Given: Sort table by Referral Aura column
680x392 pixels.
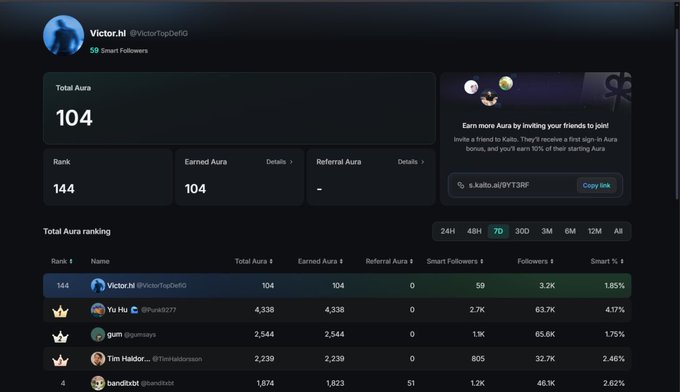Looking at the screenshot, I should (389, 261).
